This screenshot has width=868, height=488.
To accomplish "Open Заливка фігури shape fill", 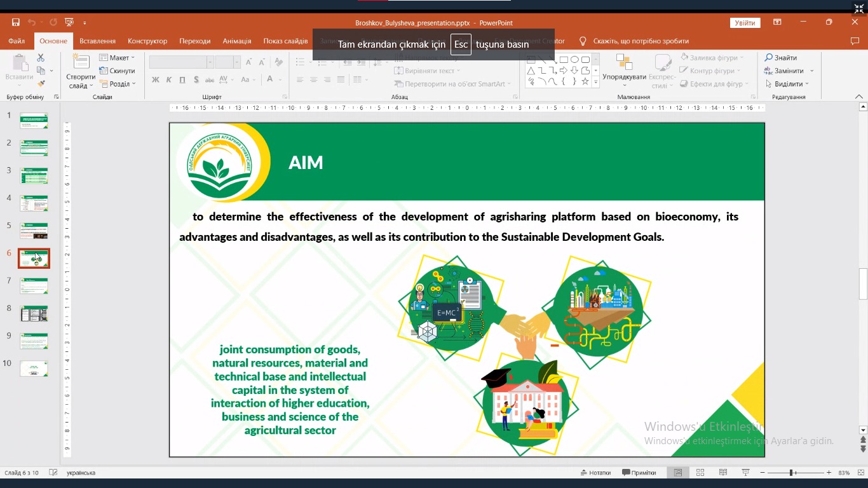I will [712, 58].
